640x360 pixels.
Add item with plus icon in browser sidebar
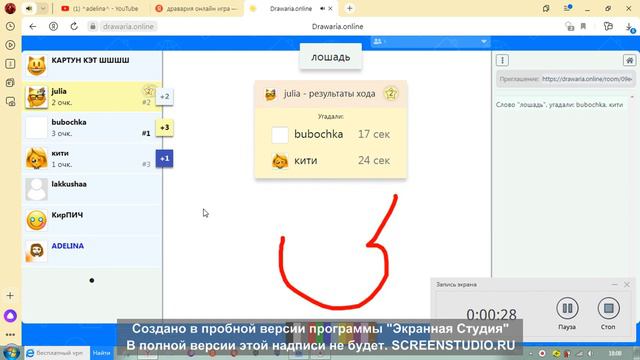[10, 295]
